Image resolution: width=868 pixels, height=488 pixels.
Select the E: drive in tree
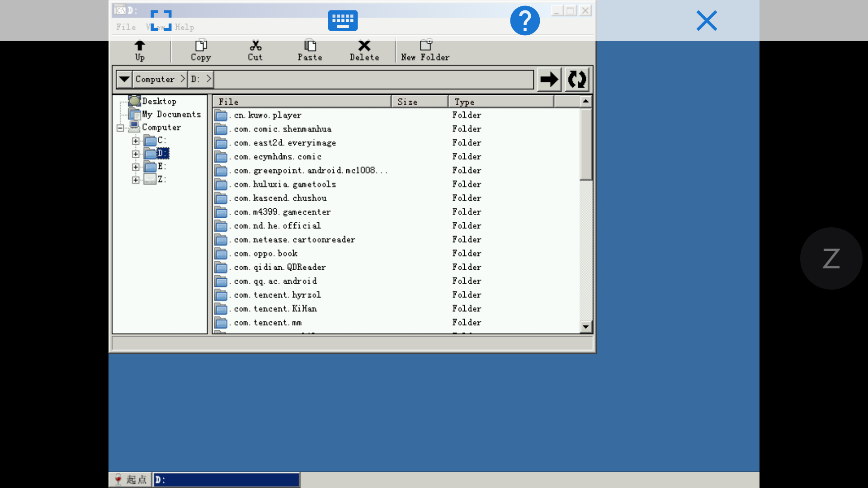pos(162,166)
